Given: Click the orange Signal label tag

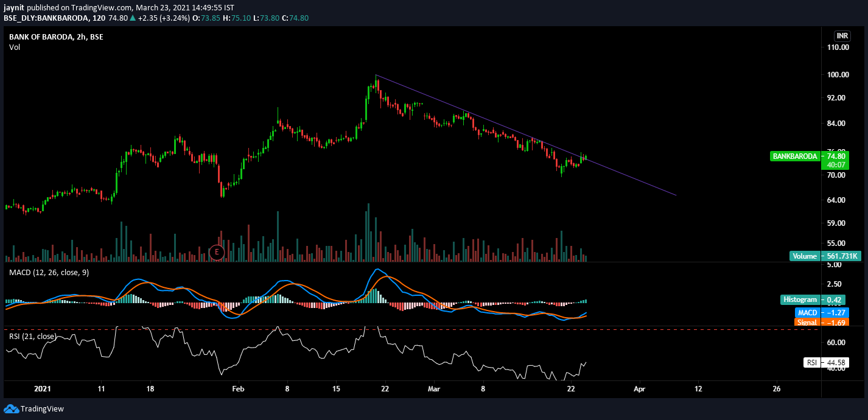Looking at the screenshot, I should coord(807,323).
